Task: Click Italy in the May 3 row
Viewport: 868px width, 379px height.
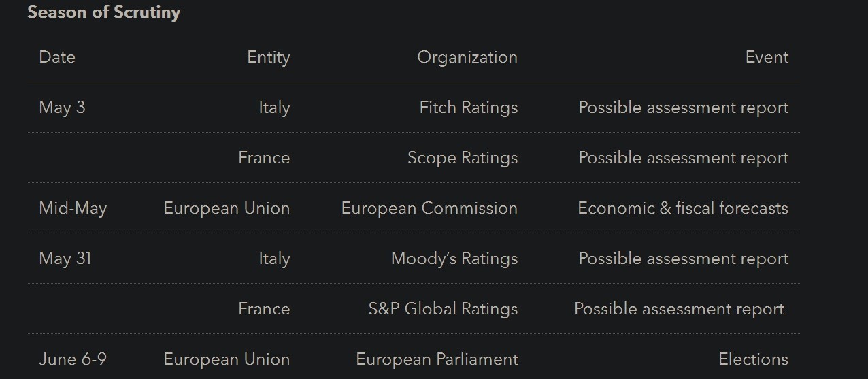Action: 274,108
